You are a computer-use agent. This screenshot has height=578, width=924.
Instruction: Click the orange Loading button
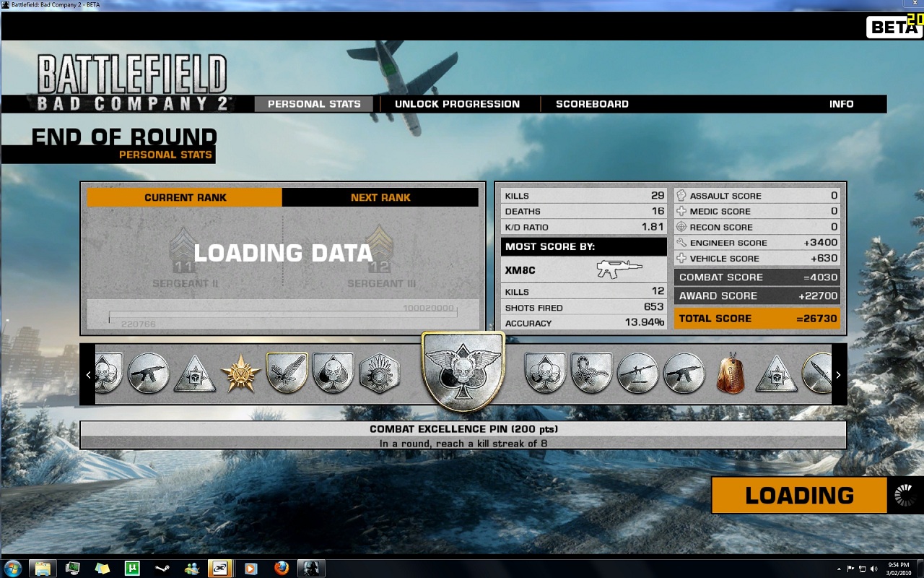pos(799,496)
